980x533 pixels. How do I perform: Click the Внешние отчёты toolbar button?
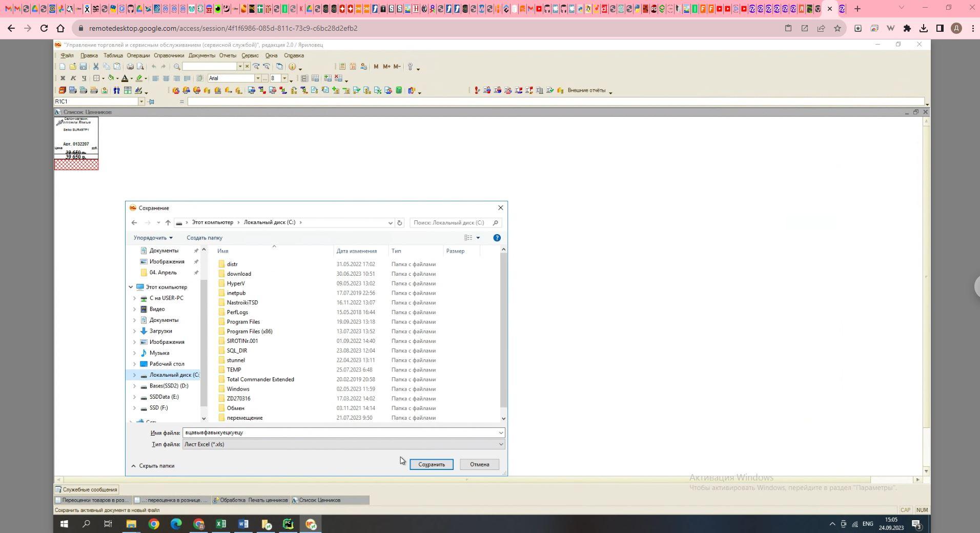coord(586,91)
